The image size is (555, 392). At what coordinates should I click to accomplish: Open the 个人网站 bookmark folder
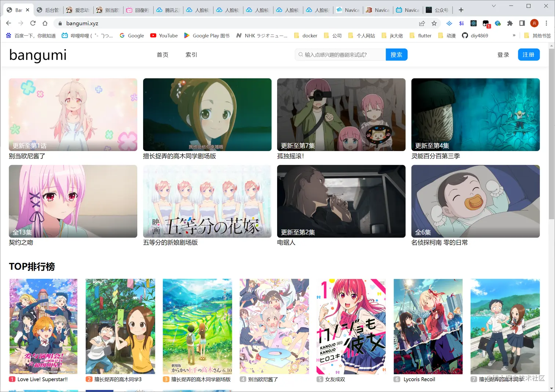click(x=362, y=36)
